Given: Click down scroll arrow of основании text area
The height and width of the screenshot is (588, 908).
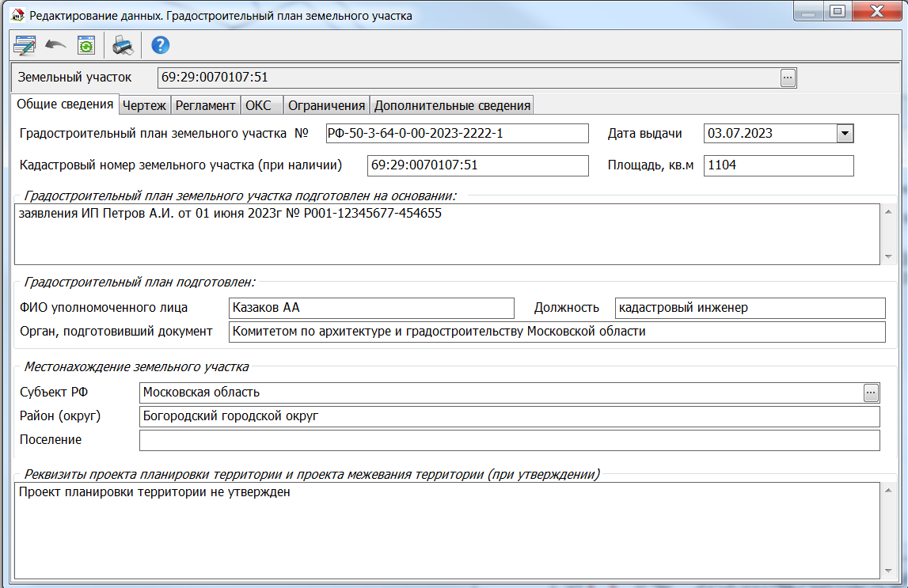Looking at the screenshot, I should tap(887, 257).
